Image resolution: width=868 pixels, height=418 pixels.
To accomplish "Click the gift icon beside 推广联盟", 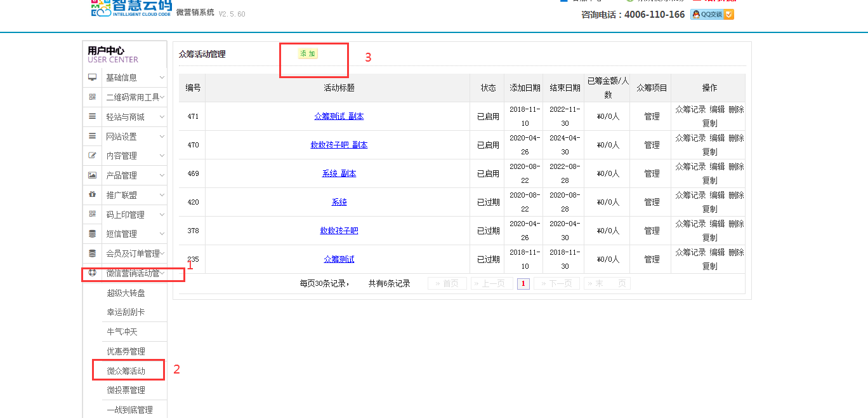I will pos(93,195).
